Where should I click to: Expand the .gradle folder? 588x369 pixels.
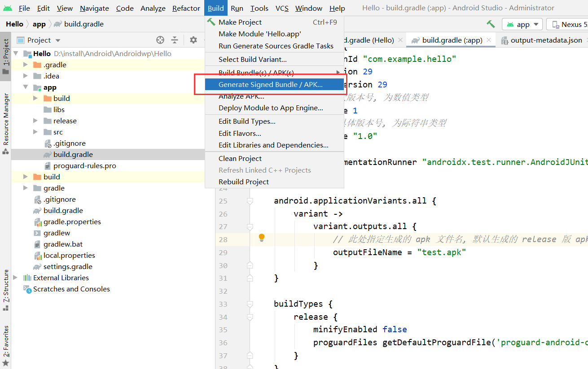click(26, 65)
